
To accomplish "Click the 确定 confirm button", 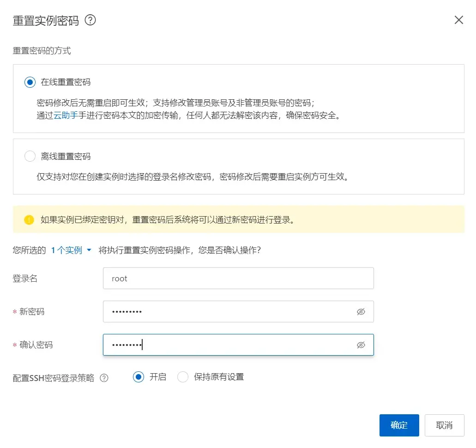I will pos(399,425).
